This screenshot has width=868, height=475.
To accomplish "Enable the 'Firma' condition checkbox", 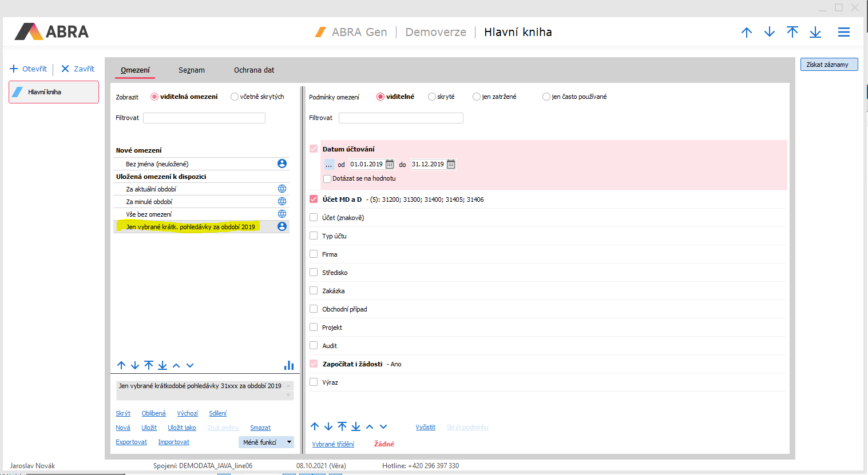I will pyautogui.click(x=314, y=254).
